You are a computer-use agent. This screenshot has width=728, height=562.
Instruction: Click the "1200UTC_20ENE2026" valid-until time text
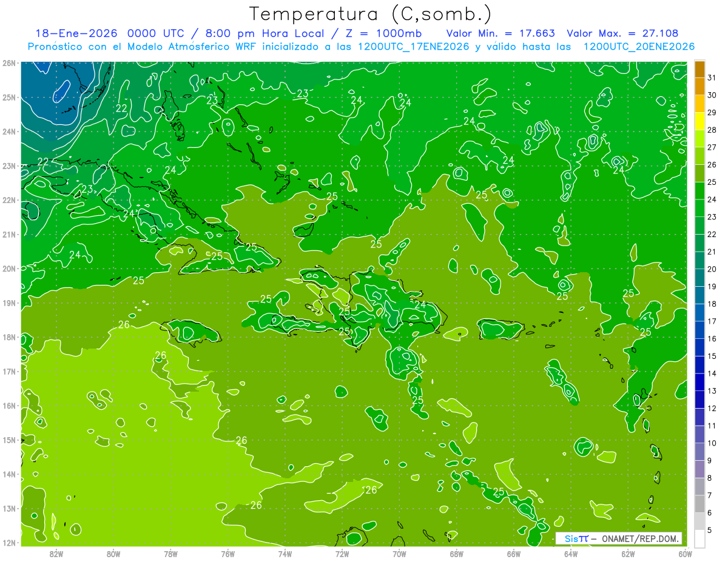[x=639, y=47]
